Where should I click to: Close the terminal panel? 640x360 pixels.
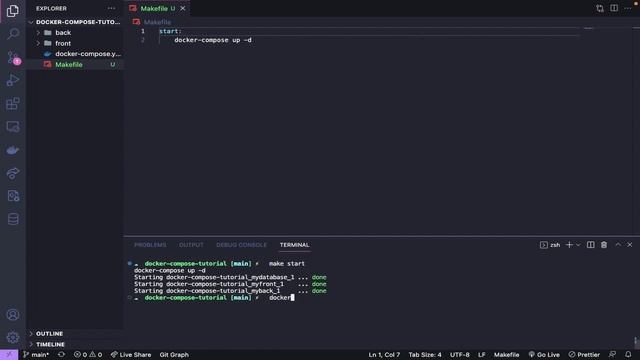click(x=629, y=245)
